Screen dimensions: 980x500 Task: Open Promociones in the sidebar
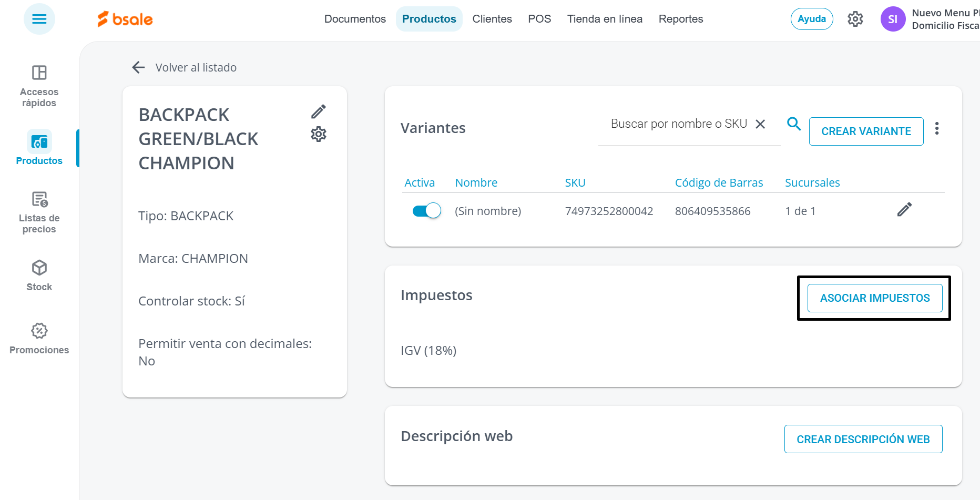pos(39,339)
